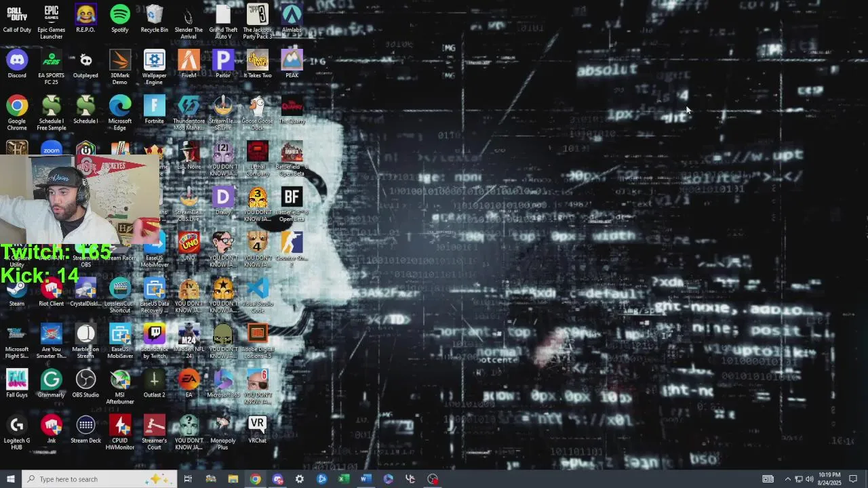
Task: Select the Stream Deck desktop icon
Action: 85,428
